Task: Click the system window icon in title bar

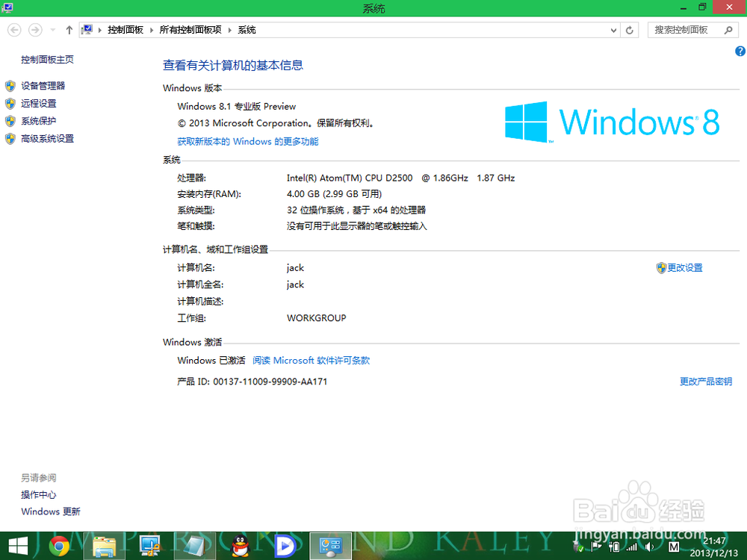Action: [x=7, y=7]
